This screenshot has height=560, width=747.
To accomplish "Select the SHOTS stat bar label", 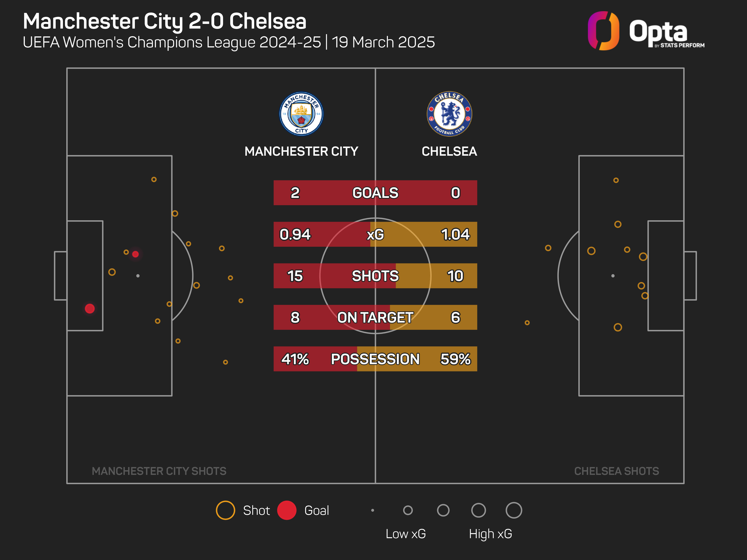I will [x=375, y=276].
